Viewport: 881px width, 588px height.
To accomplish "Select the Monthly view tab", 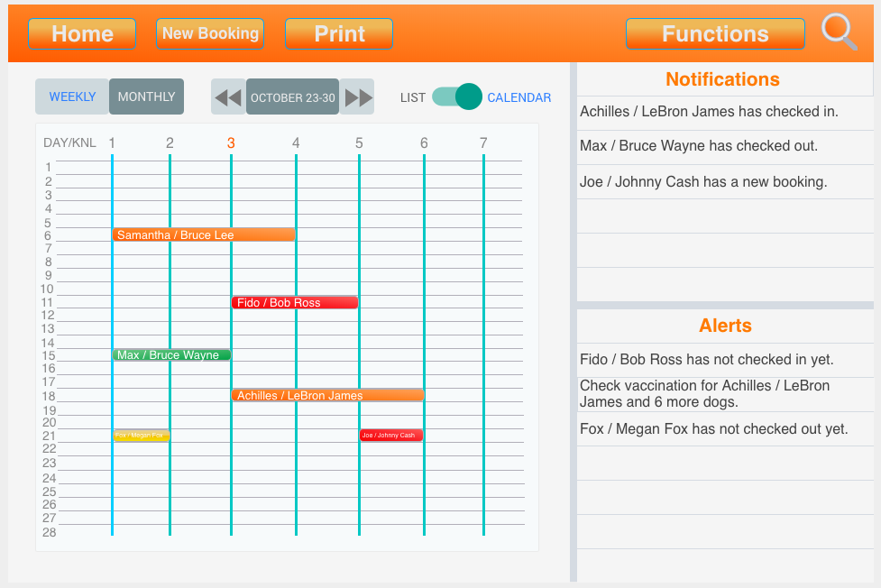I will (146, 96).
